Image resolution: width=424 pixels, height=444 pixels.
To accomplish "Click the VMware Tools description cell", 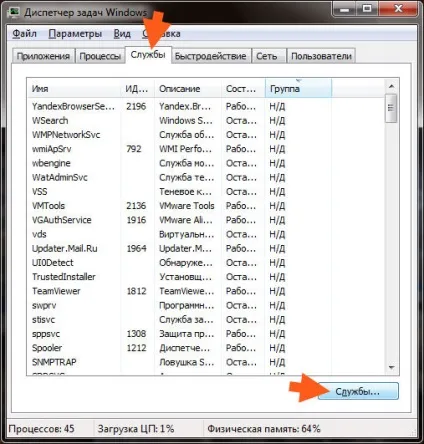I will pyautogui.click(x=187, y=206).
